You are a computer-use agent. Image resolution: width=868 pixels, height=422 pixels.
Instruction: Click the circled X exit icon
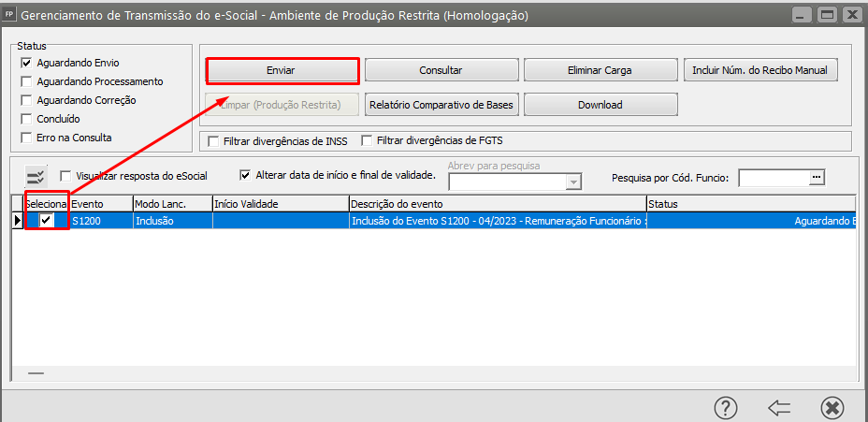point(832,407)
